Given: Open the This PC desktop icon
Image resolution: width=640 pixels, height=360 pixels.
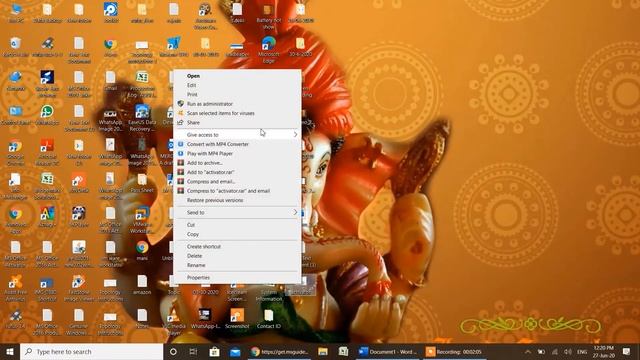Looking at the screenshot, I should point(16,12).
